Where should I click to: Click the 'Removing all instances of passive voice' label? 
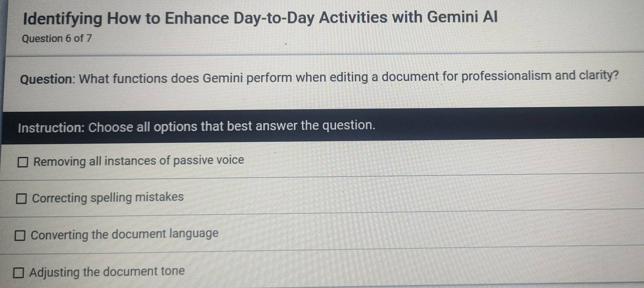pos(139,161)
